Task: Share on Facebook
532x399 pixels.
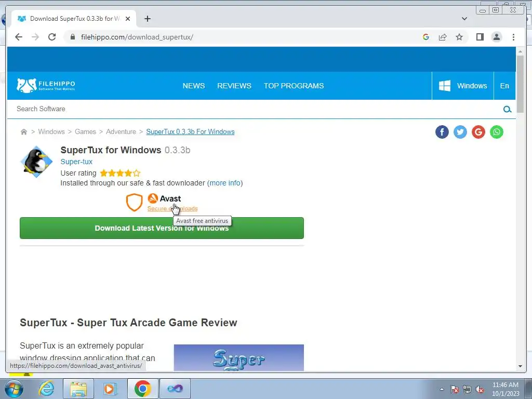Action: click(442, 132)
